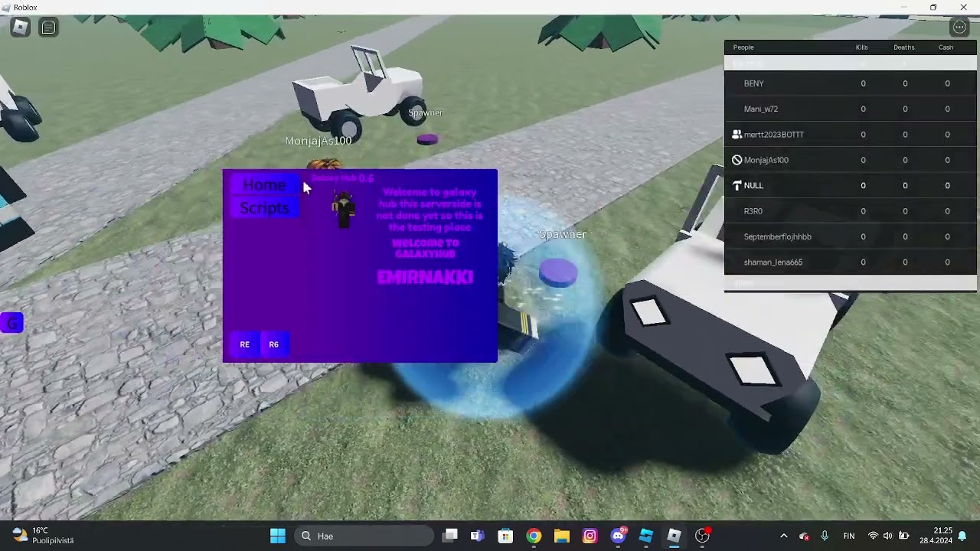
Task: Open Microsoft Teams from the taskbar
Action: [x=478, y=536]
